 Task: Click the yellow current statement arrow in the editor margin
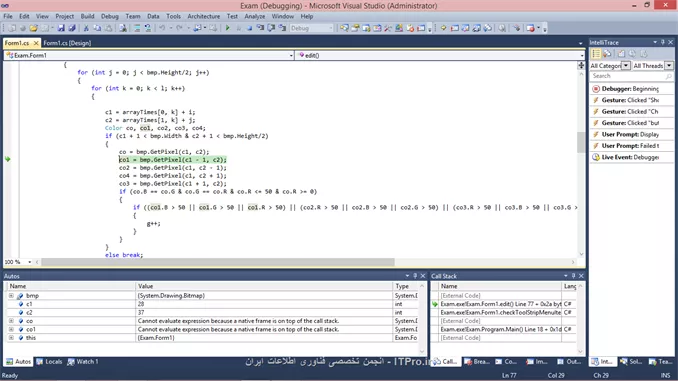click(7, 159)
